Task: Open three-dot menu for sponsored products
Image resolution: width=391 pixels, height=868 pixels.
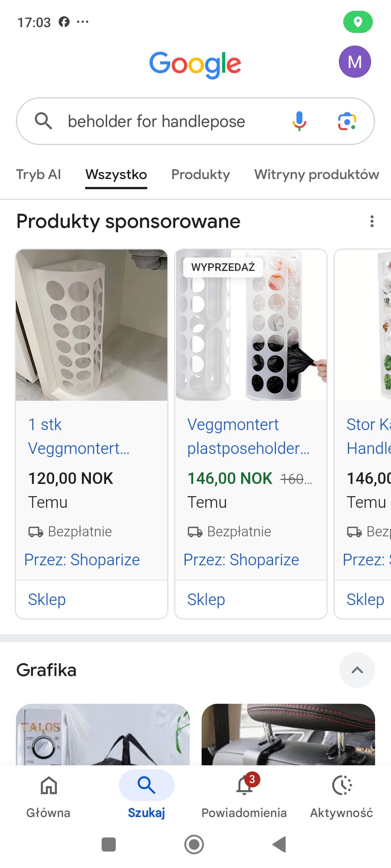Action: click(x=372, y=221)
